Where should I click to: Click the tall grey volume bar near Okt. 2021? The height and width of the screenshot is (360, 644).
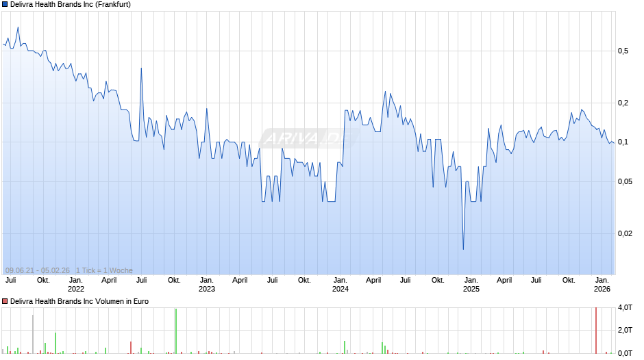coord(33,334)
